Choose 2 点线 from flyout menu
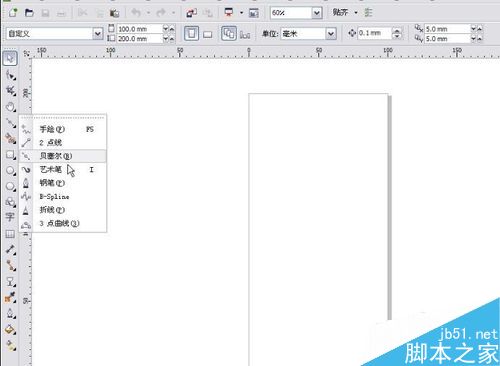This screenshot has width=500, height=366. pyautogui.click(x=63, y=143)
